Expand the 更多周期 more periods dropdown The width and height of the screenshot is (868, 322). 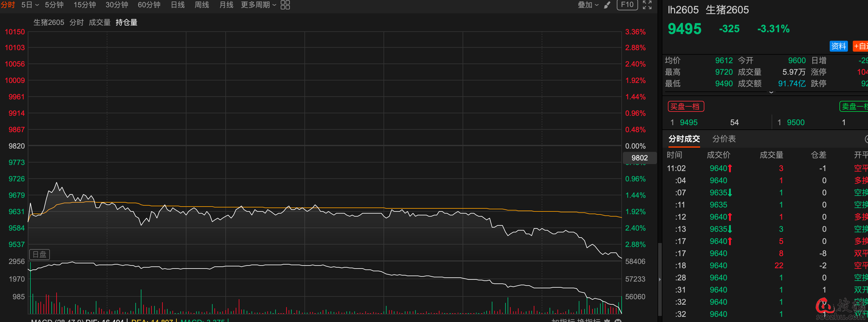tap(259, 5)
